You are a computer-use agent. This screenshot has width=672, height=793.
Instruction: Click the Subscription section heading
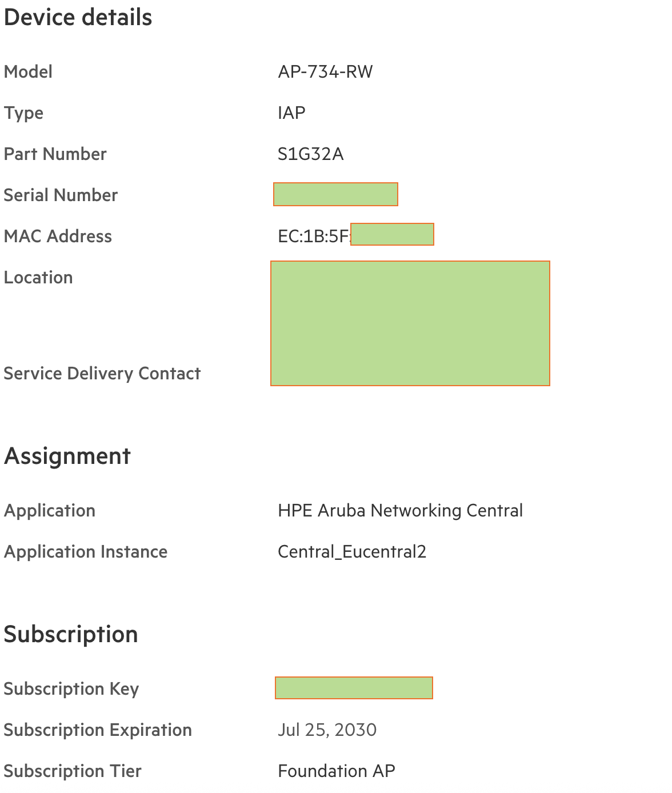pyautogui.click(x=71, y=634)
